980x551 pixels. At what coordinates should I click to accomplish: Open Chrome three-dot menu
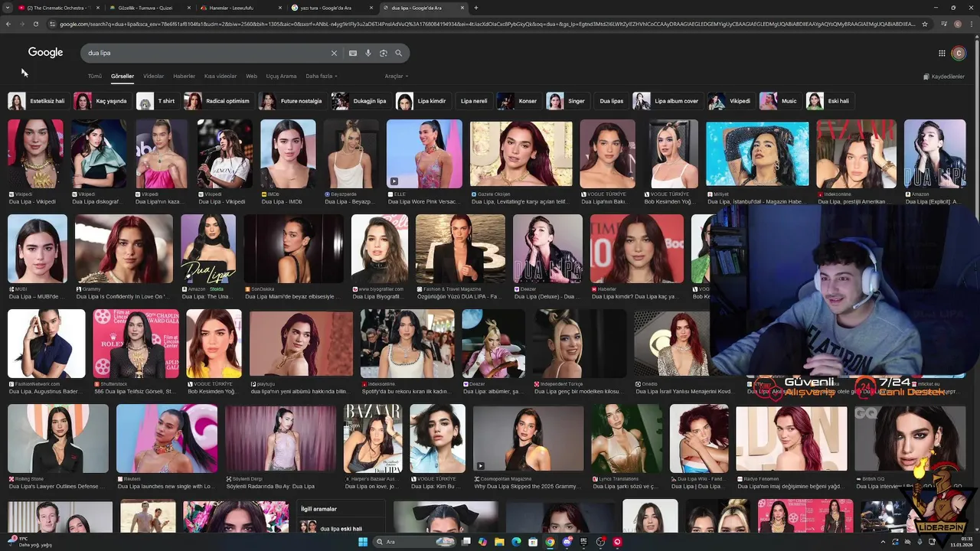point(972,24)
